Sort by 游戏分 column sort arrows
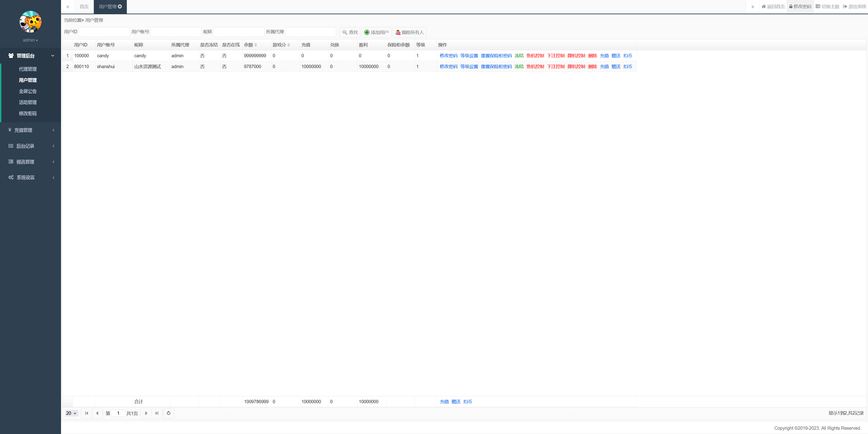The image size is (868, 434). click(289, 45)
